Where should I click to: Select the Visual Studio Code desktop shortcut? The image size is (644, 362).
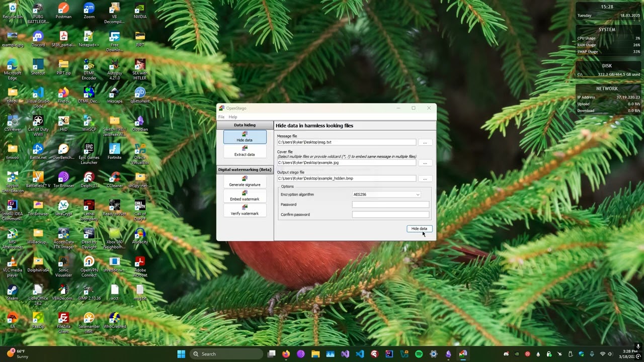click(x=38, y=98)
